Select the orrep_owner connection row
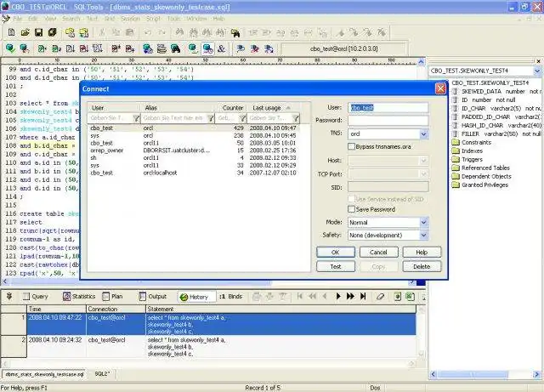 click(x=193, y=151)
